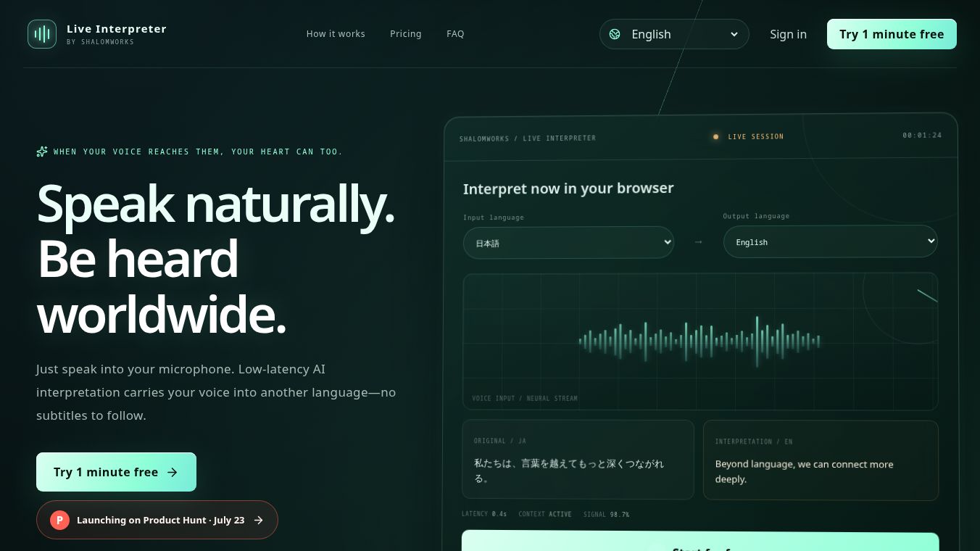This screenshot has width=980, height=551.
Task: Click the Original / JA transcript card
Action: [x=578, y=460]
